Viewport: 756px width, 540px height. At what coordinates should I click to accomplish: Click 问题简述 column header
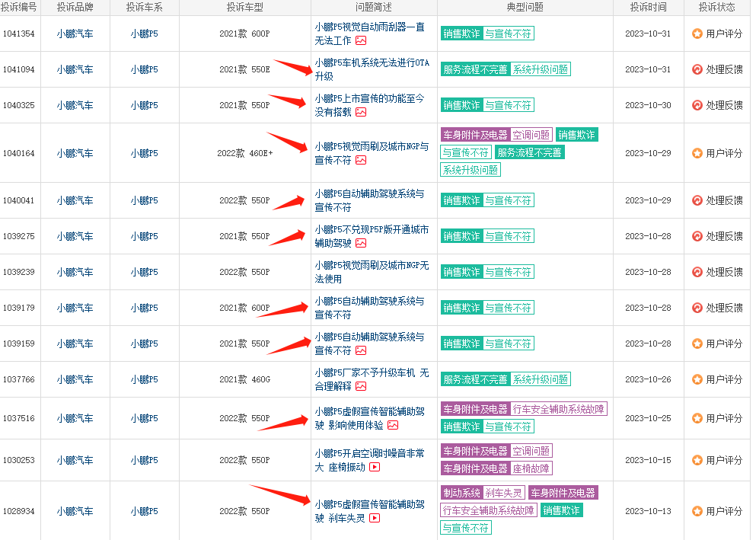pyautogui.click(x=374, y=7)
